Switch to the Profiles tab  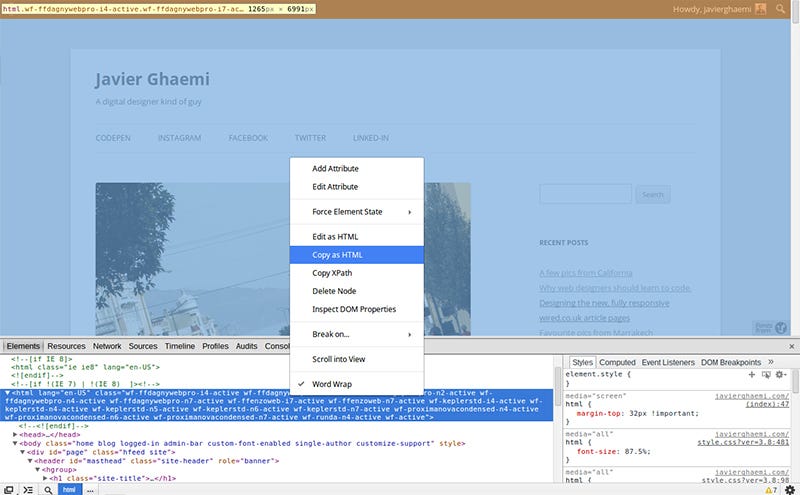pyautogui.click(x=215, y=346)
